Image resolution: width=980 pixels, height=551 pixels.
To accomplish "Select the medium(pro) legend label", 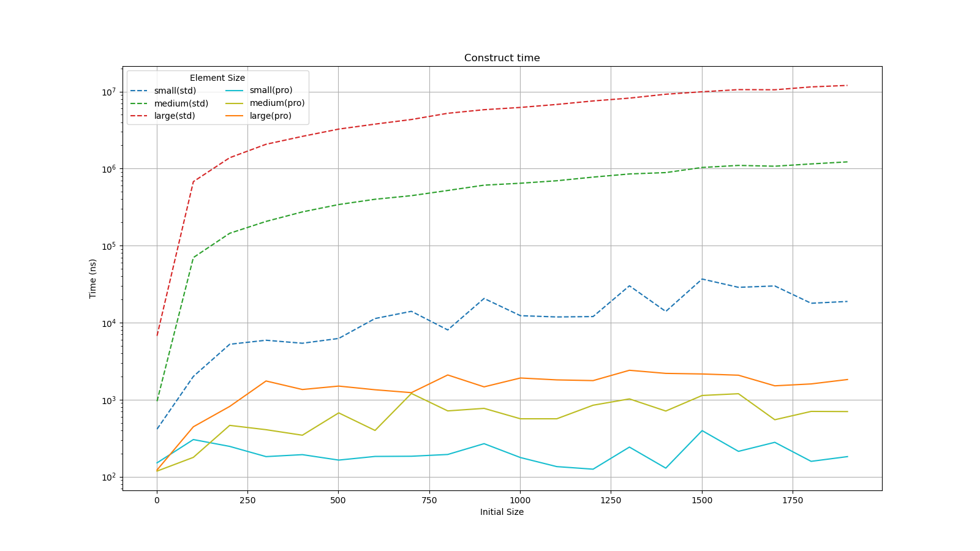I will [x=277, y=103].
